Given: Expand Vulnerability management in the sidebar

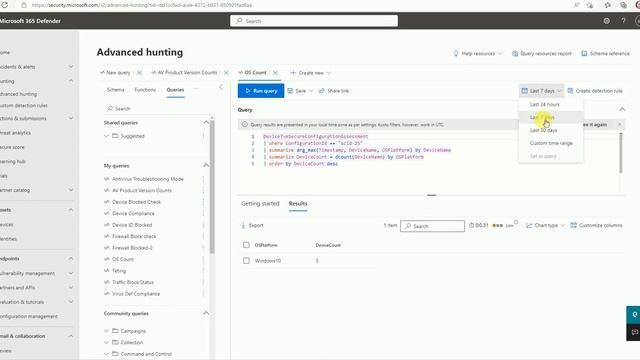Looking at the screenshot, I should (71, 273).
